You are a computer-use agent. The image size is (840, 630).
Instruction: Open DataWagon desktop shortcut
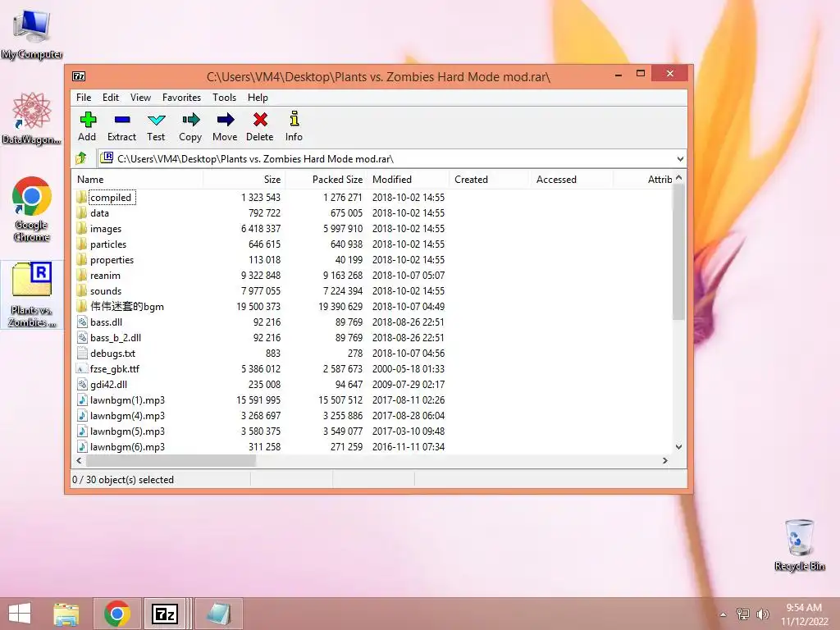pyautogui.click(x=32, y=118)
